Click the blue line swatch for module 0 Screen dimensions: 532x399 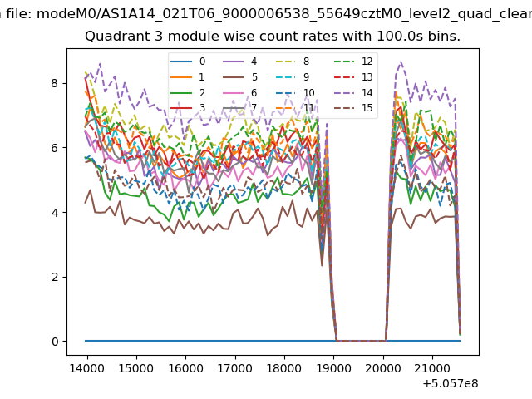coord(180,62)
